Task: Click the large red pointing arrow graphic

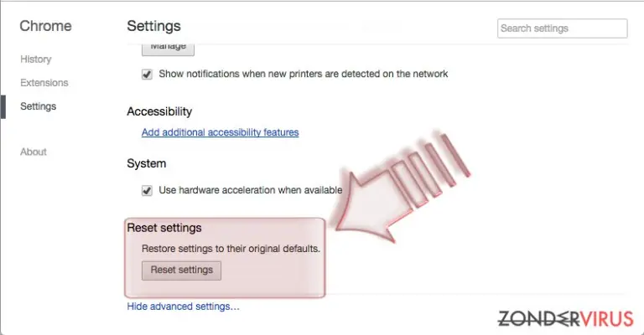Action: (401, 188)
